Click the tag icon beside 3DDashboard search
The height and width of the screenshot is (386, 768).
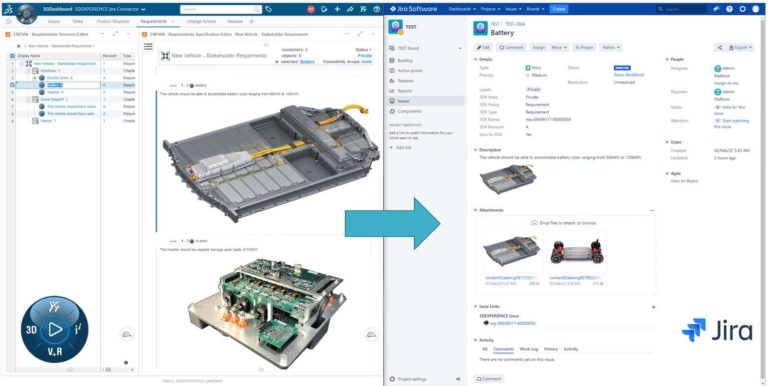[x=268, y=9]
